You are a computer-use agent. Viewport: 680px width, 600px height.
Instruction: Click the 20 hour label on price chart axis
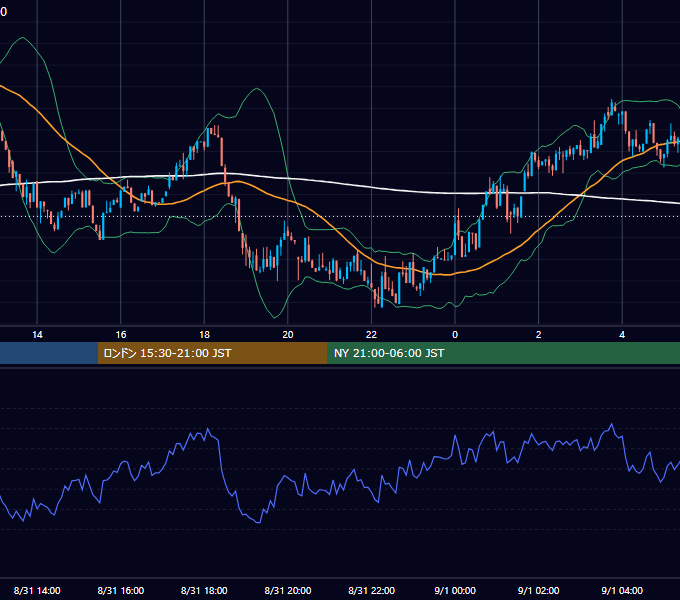coord(288,335)
